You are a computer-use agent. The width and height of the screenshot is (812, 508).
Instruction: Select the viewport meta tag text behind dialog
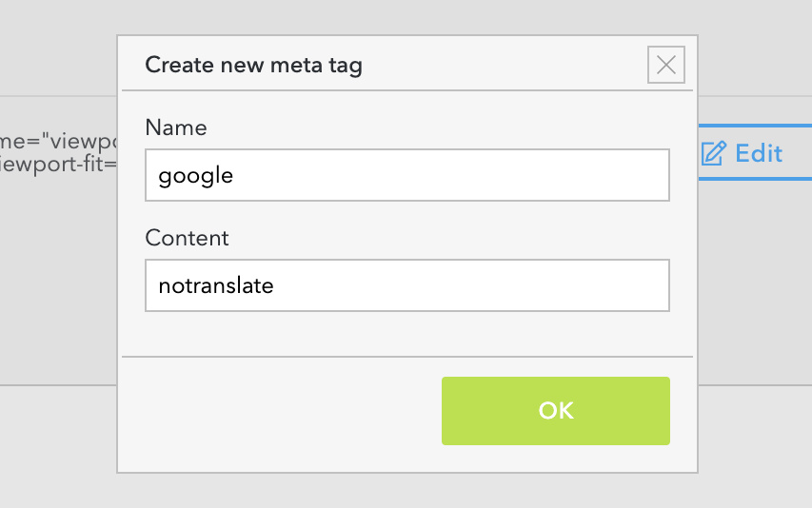[x=58, y=141]
